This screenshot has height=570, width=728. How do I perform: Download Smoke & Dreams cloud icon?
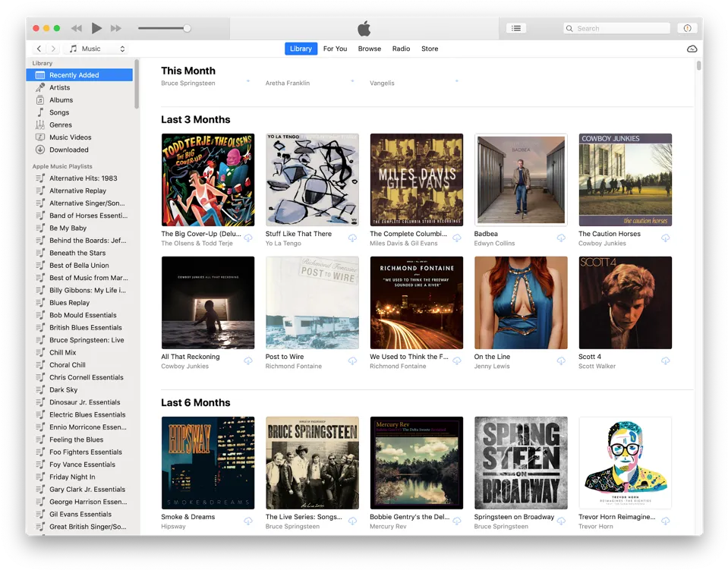tap(248, 521)
